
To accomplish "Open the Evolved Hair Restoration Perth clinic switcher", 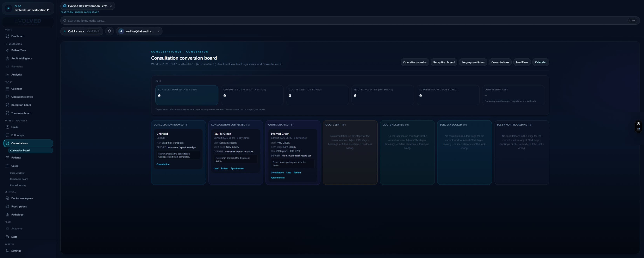I will [87, 6].
